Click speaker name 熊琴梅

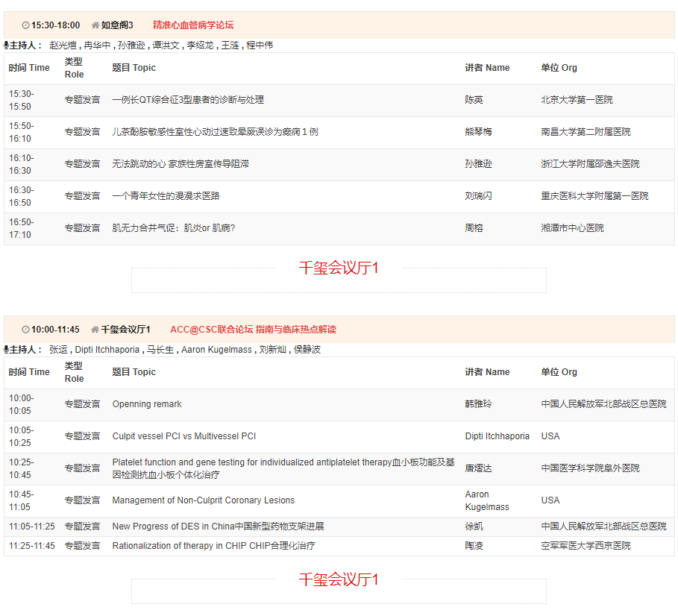click(478, 132)
